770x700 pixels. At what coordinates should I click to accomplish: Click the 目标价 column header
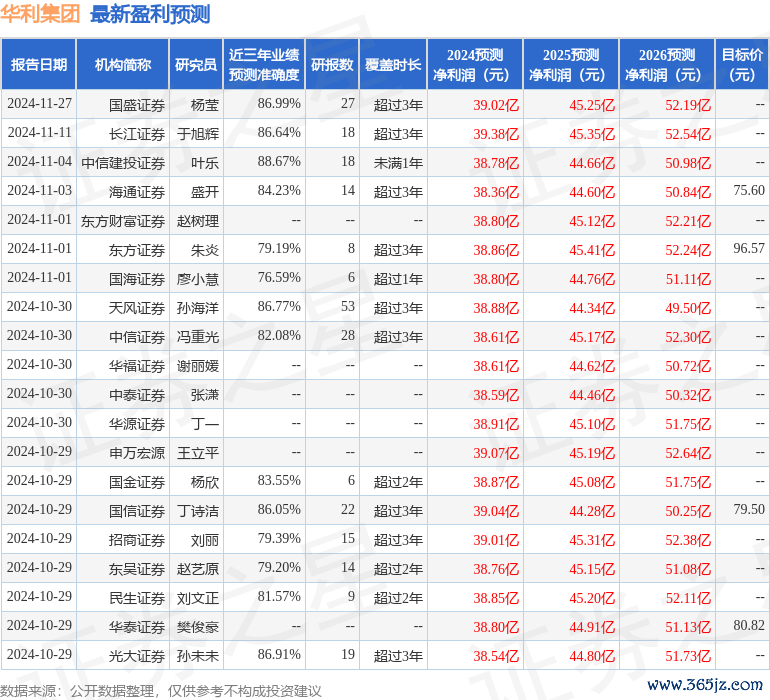point(742,64)
